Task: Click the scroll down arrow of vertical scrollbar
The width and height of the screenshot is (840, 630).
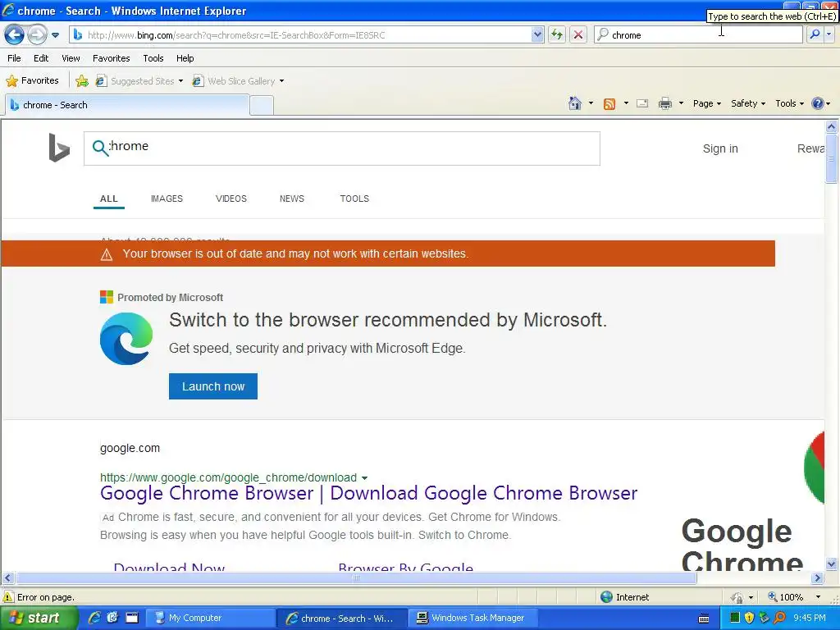Action: [x=832, y=564]
